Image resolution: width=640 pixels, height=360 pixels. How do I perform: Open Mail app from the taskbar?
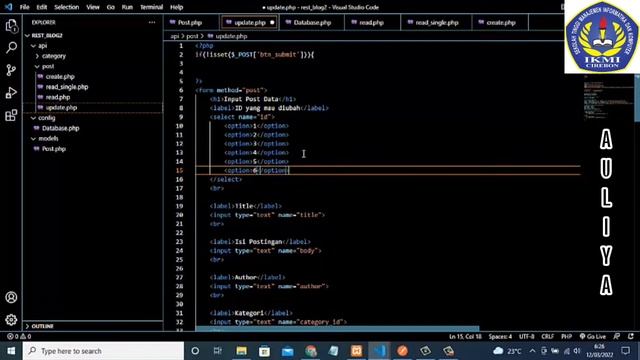point(287,351)
